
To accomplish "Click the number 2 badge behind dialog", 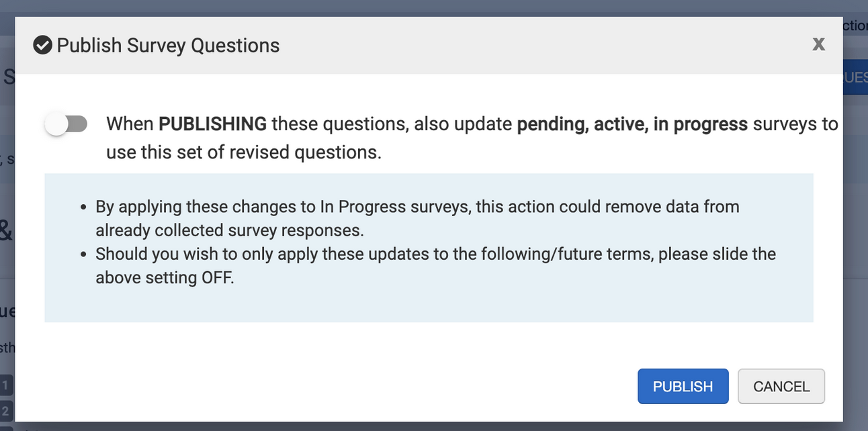I will click(x=5, y=410).
